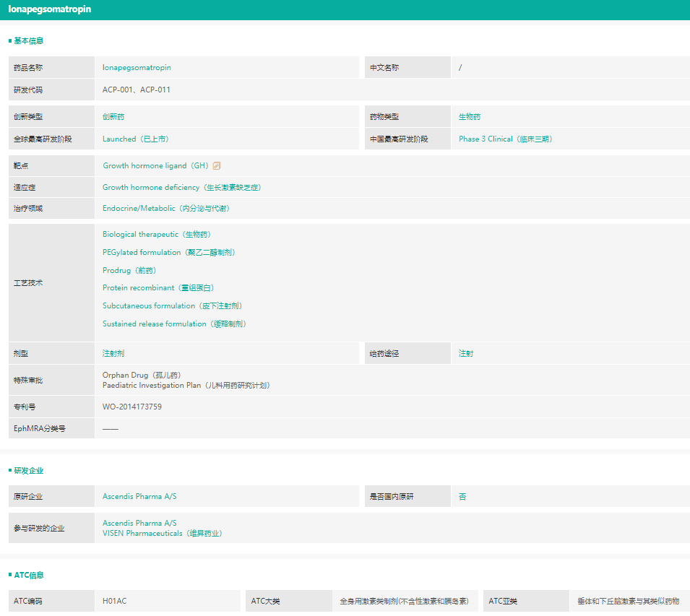Follow the Endocrine/Metabolic therapeutic area link
690x616 pixels.
(x=166, y=209)
